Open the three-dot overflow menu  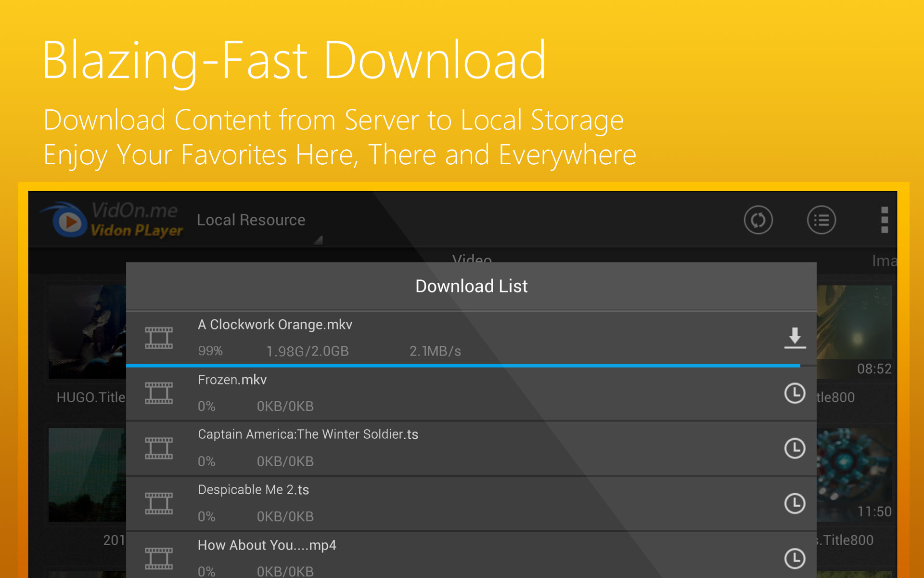884,221
